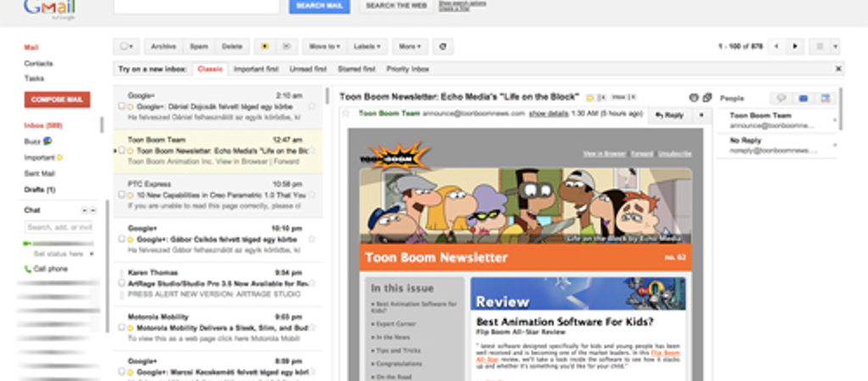Click the print all icon
The image size is (868, 381).
694,98
